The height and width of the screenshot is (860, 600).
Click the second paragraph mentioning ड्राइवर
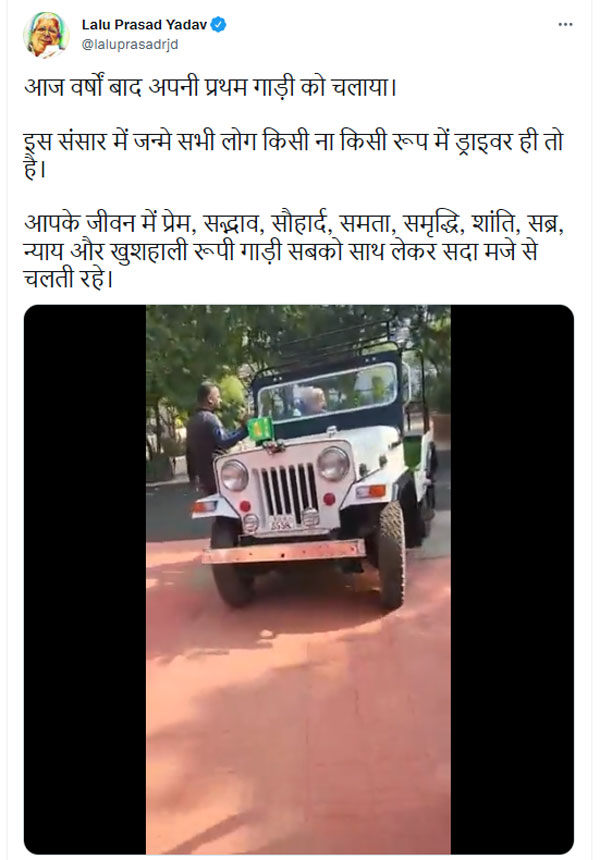(x=293, y=155)
